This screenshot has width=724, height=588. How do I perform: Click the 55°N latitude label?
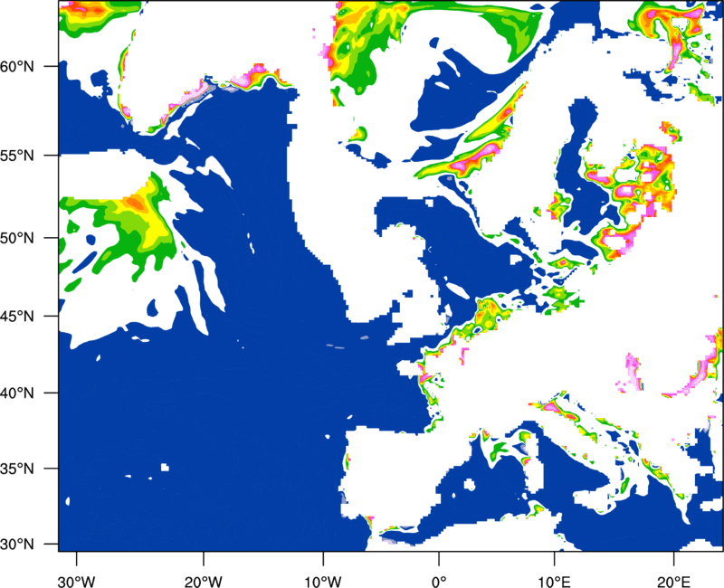click(17, 156)
